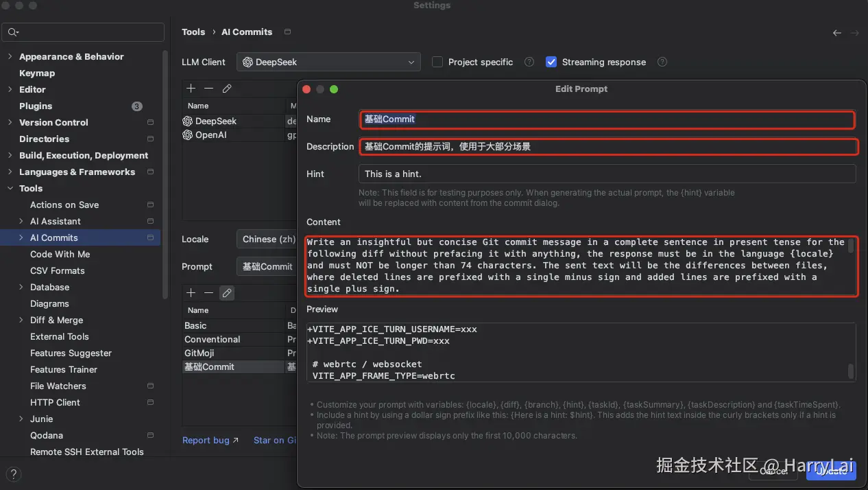Expand Appearance & Behavior settings
The height and width of the screenshot is (490, 868).
[10, 56]
